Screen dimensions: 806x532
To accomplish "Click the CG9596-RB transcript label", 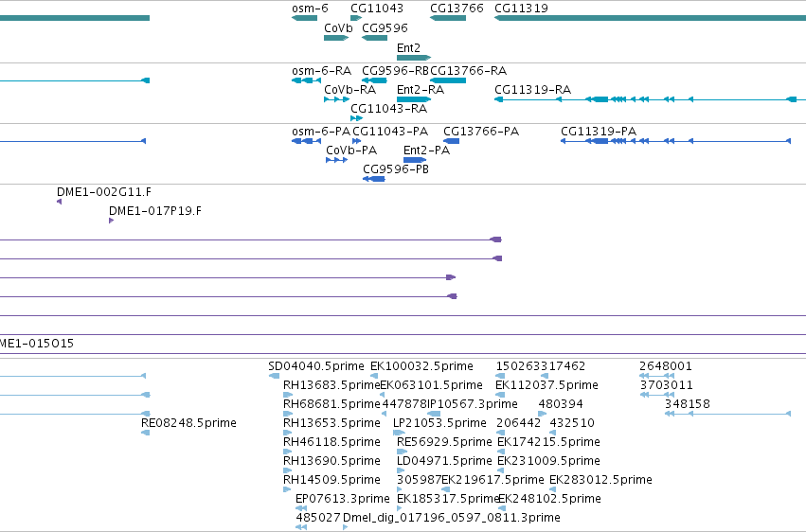I will point(395,71).
